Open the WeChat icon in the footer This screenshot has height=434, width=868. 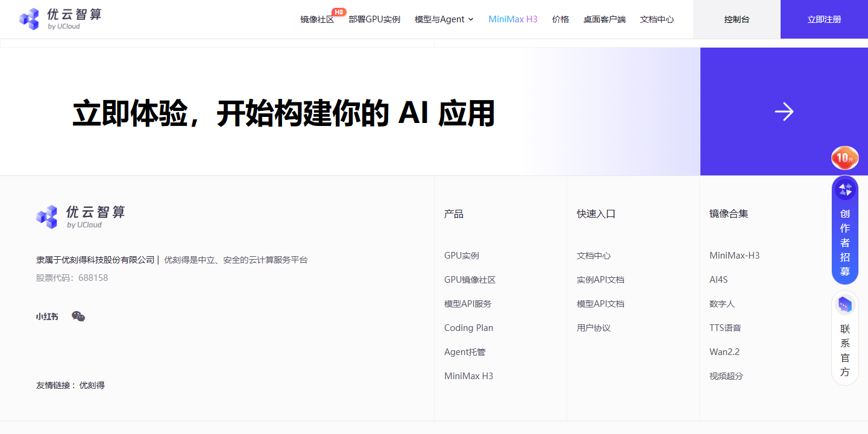pyautogui.click(x=78, y=316)
